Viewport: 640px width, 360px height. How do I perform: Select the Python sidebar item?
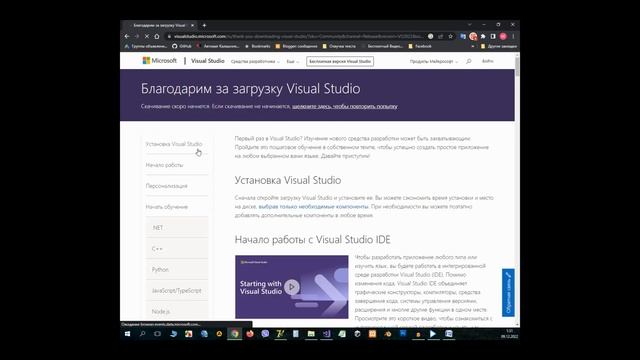176,270
